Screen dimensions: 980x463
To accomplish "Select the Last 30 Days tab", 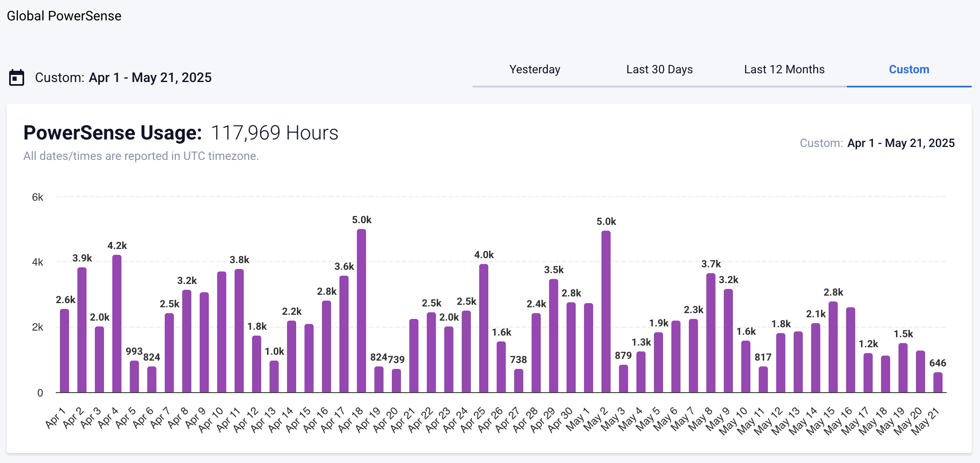I will [x=659, y=70].
